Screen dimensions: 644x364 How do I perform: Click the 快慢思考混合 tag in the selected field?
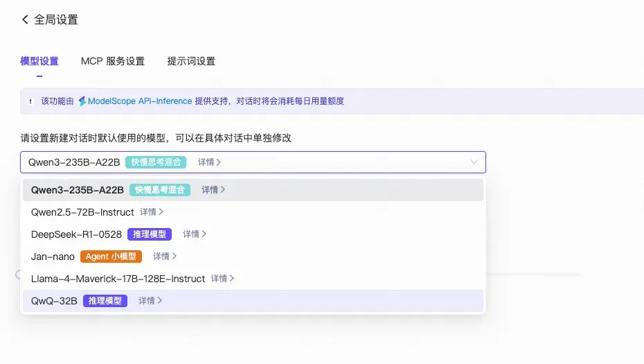tap(156, 162)
